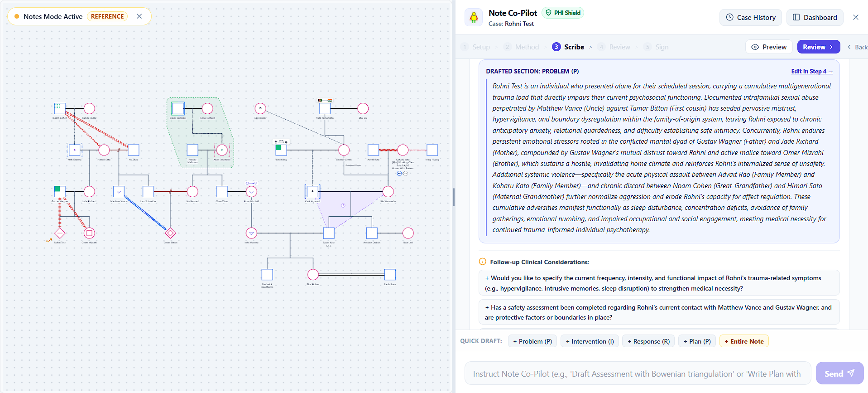
Task: Open the Edit in Step 4 link
Action: coord(812,71)
